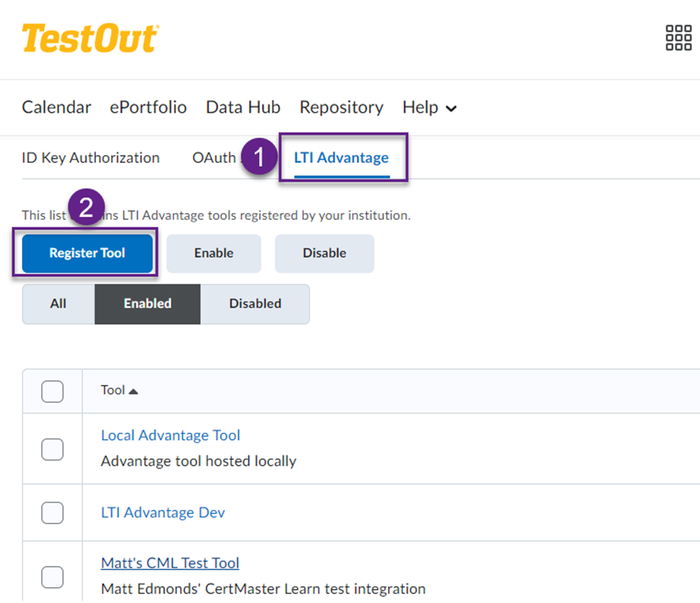Screen dimensions: 700x603
Task: Expand the Help dropdown menu
Action: click(x=429, y=108)
